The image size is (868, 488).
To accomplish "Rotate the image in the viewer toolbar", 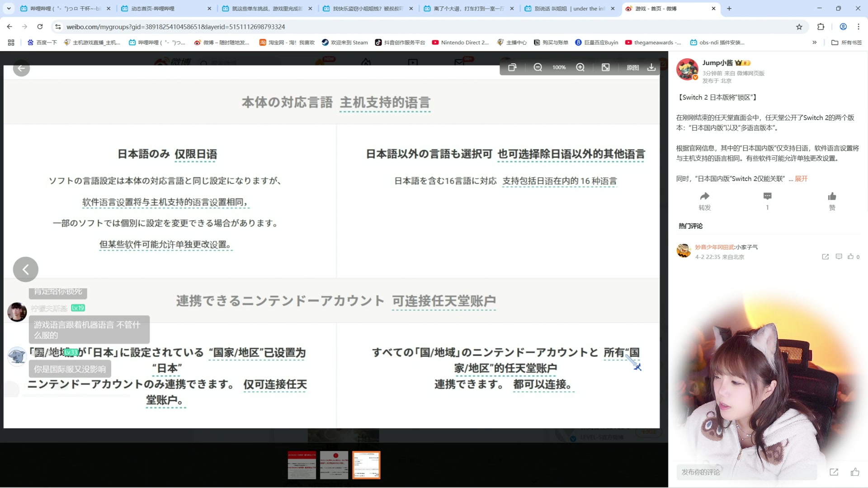I will tap(512, 67).
